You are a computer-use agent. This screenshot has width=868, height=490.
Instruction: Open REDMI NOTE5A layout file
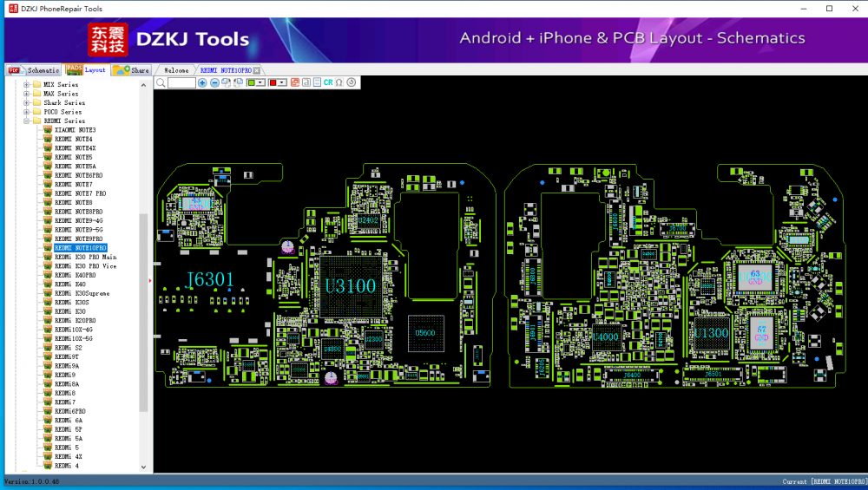pos(76,167)
